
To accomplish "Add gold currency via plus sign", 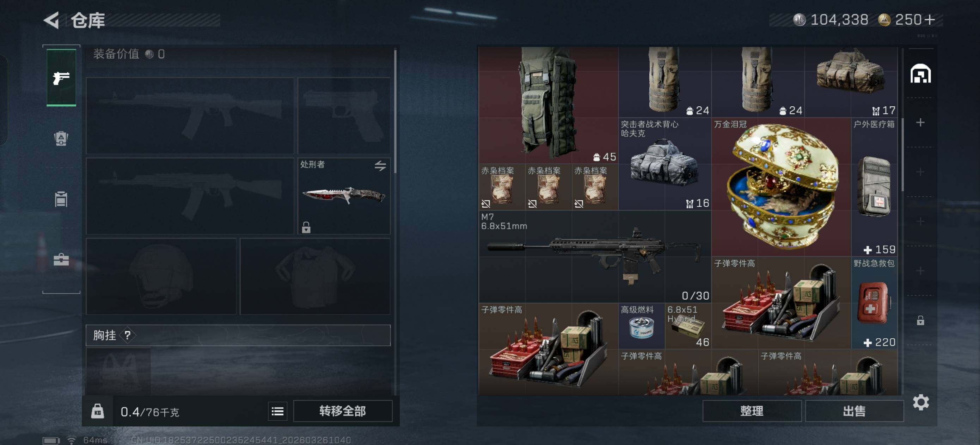I will coord(929,20).
